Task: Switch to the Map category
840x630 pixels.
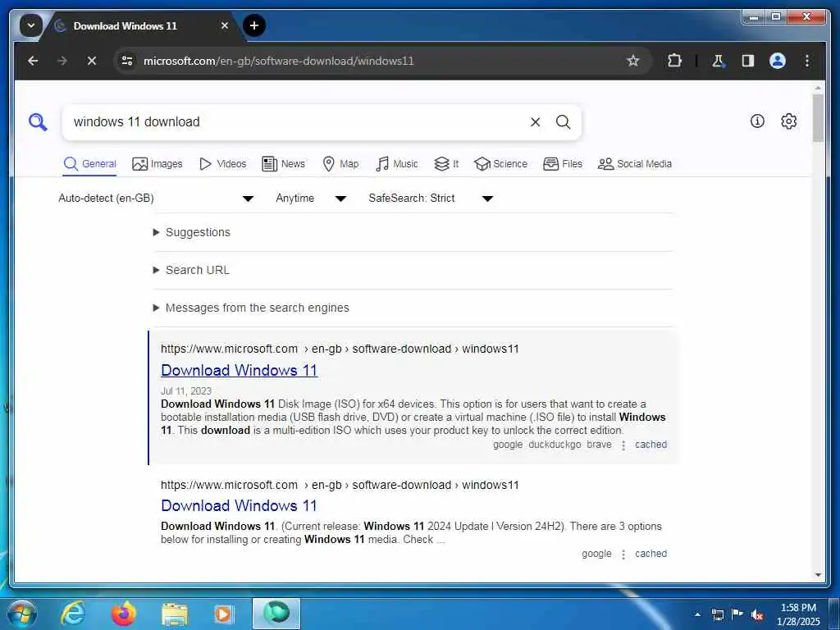Action: pos(340,164)
